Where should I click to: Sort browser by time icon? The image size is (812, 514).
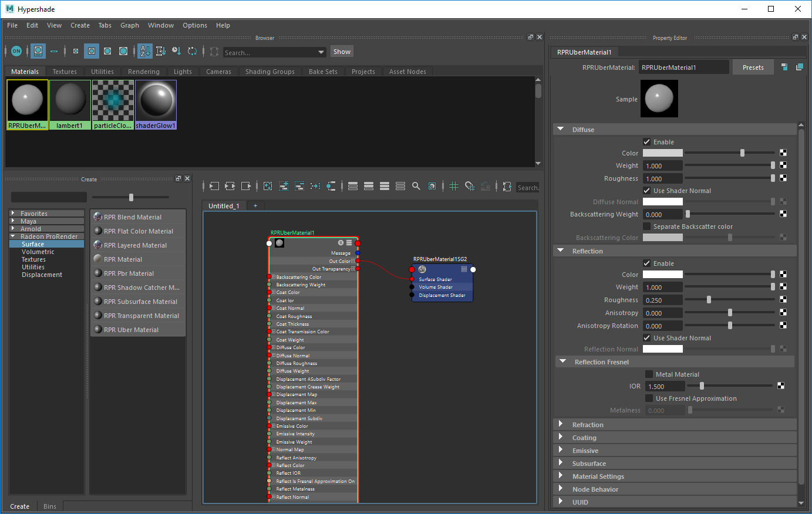tap(176, 51)
